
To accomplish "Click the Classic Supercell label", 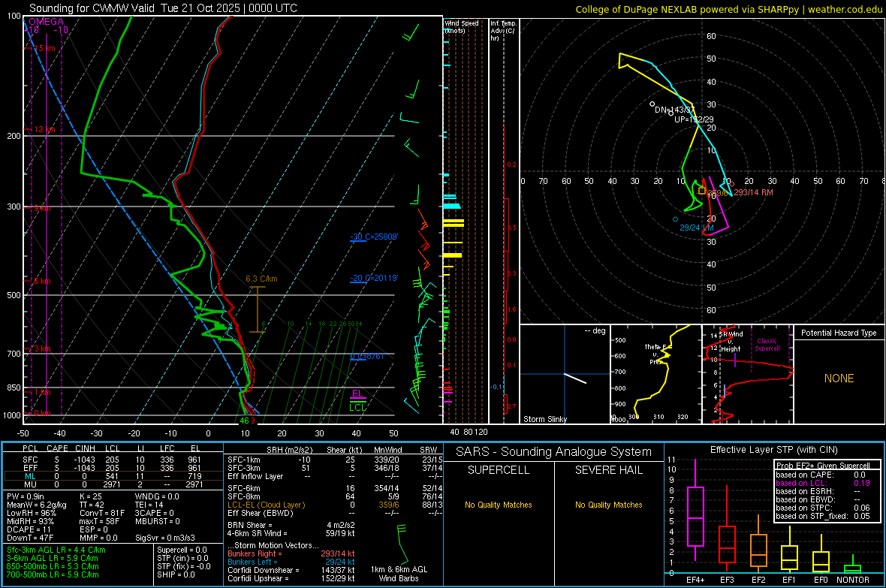I will tap(767, 345).
